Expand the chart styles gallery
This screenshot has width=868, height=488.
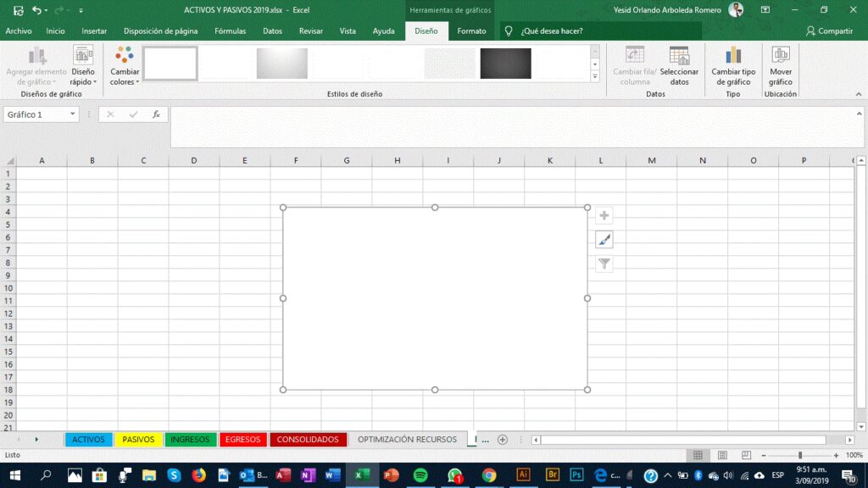594,76
